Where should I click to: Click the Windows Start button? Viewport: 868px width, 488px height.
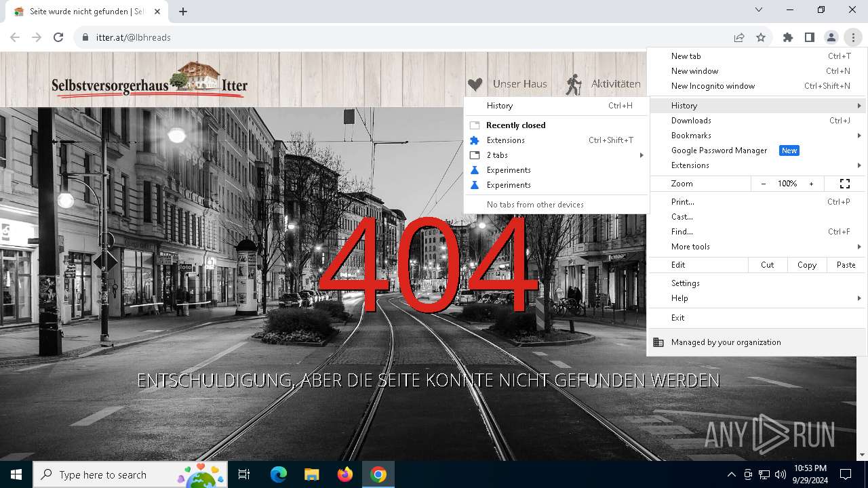16,474
